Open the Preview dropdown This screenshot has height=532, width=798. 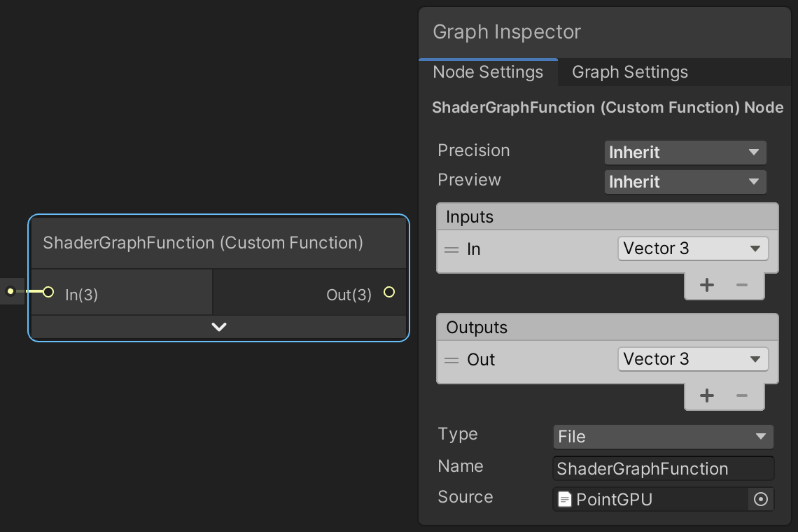[685, 181]
